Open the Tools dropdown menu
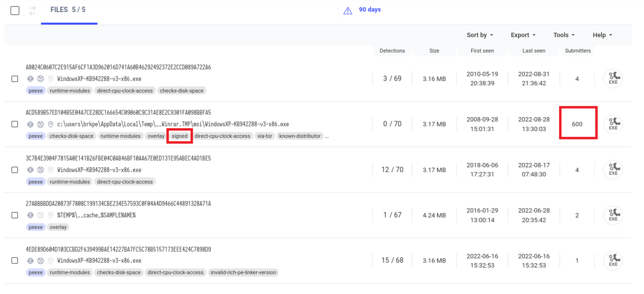 tap(563, 35)
